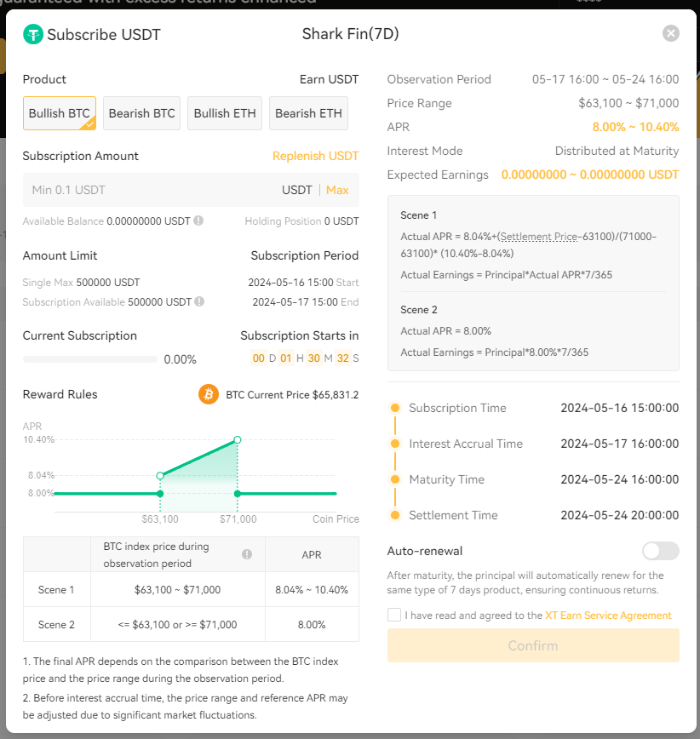
Task: Click the Settlement Time timeline dot
Action: pyautogui.click(x=394, y=515)
